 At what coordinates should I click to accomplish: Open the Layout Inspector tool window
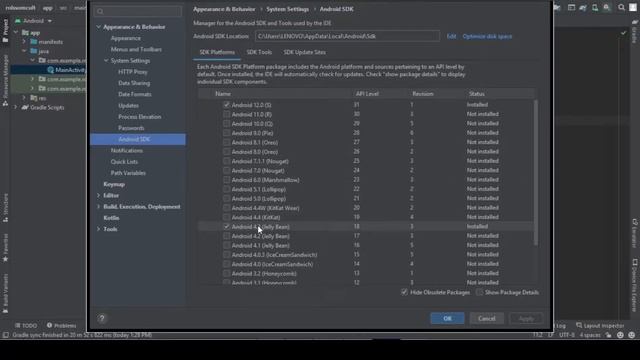[x=600, y=326]
